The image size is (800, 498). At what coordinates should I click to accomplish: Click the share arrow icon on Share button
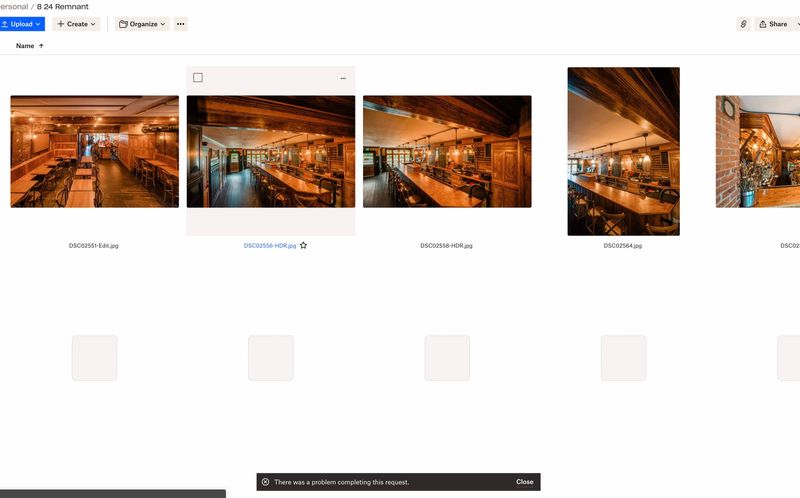[x=763, y=24]
